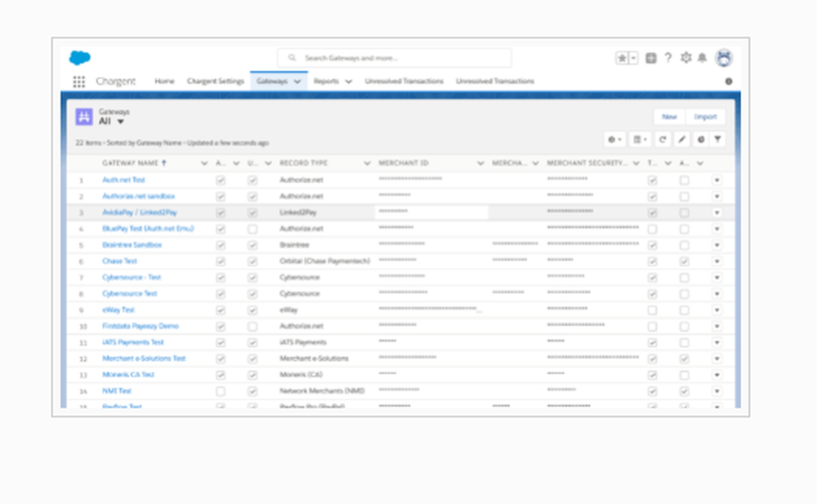Expand the Reports tab chevron
The image size is (817, 504).
click(349, 82)
